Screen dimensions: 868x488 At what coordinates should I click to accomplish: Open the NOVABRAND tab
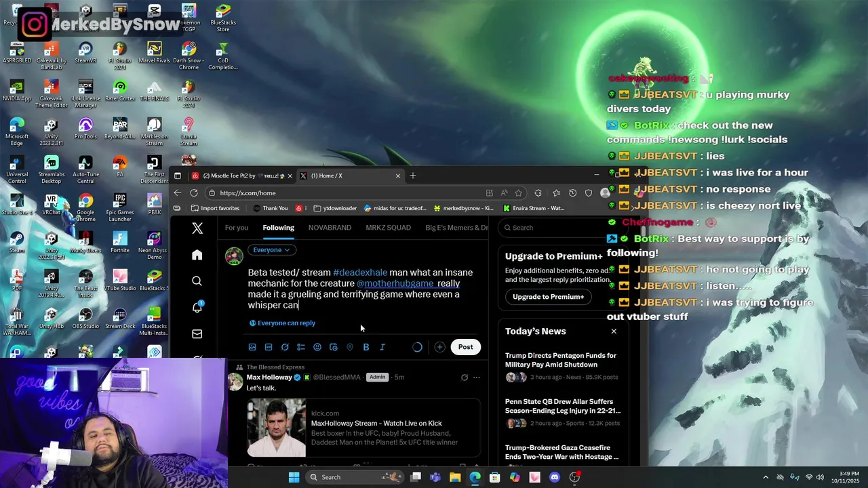[x=330, y=228]
